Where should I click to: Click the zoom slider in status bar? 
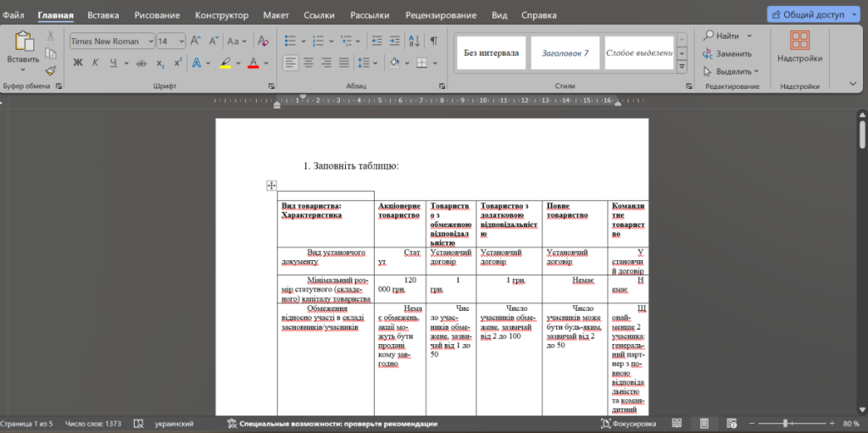click(x=786, y=423)
